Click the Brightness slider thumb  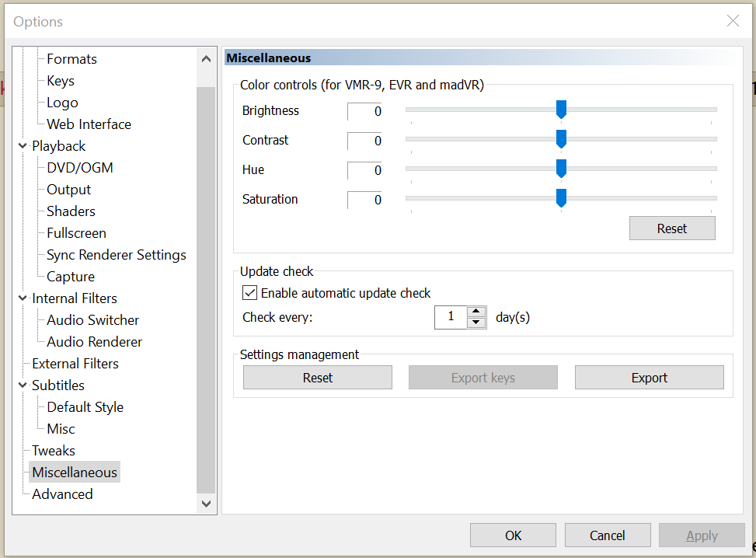pyautogui.click(x=561, y=110)
